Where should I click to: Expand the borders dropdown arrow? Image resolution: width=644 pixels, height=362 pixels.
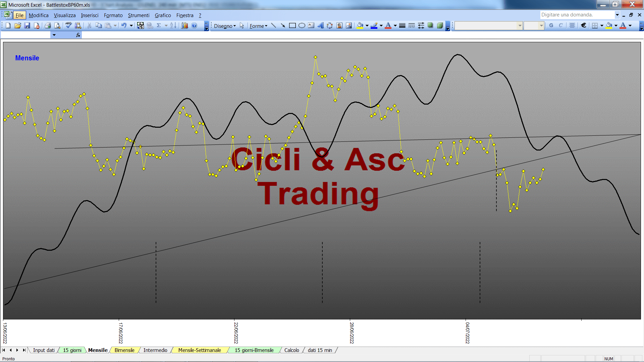(602, 25)
